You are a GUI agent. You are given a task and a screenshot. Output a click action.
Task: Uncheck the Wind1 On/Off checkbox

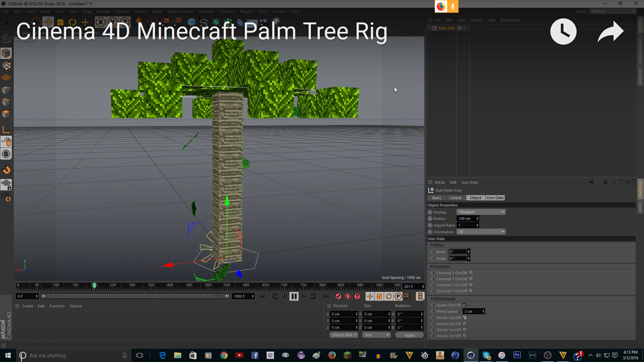click(x=465, y=318)
